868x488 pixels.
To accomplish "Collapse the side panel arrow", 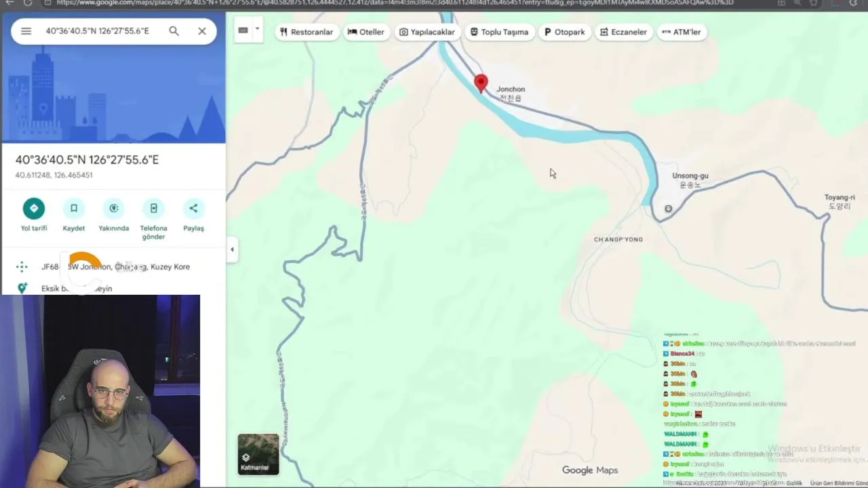I will (x=232, y=249).
